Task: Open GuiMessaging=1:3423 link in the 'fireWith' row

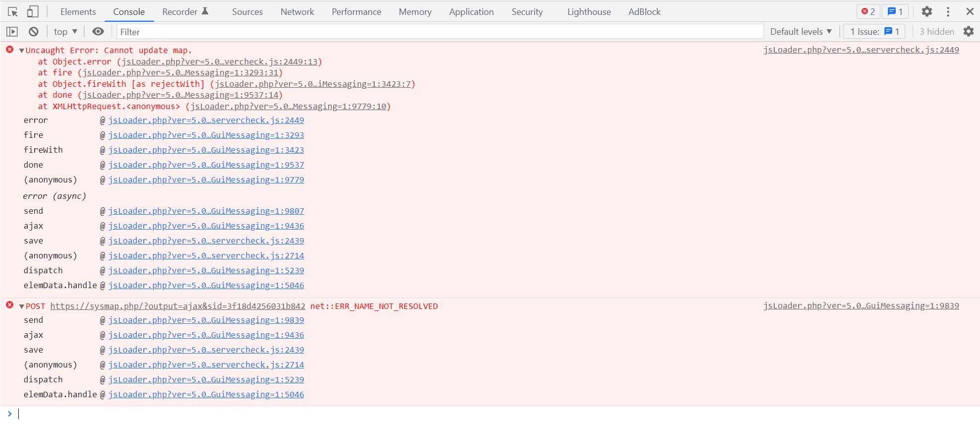Action: 206,150
